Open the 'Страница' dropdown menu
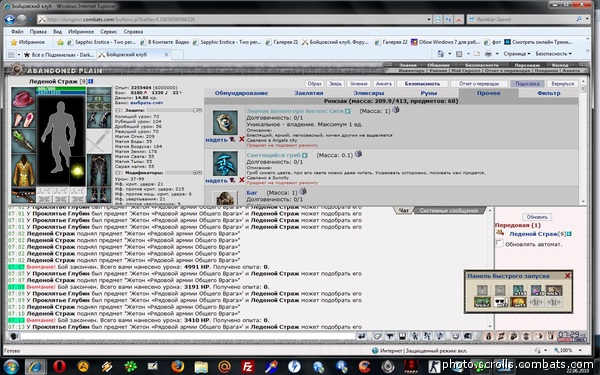The image size is (600, 375). pyautogui.click(x=517, y=54)
